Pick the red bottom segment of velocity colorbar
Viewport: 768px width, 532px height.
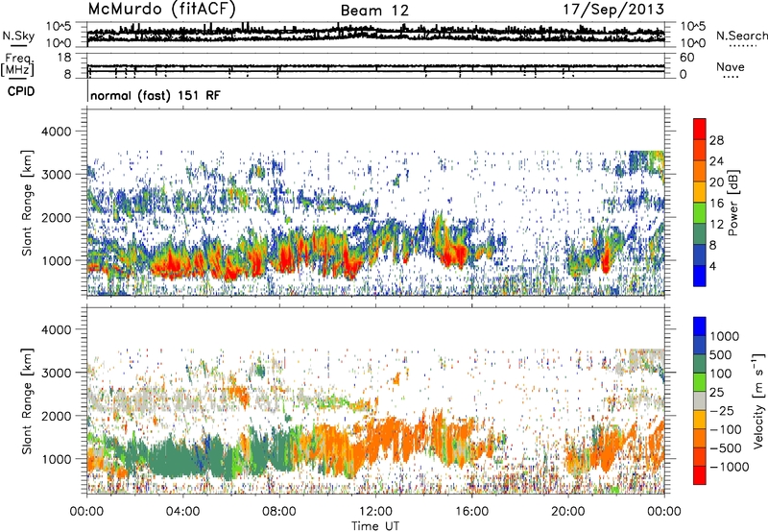(x=700, y=475)
